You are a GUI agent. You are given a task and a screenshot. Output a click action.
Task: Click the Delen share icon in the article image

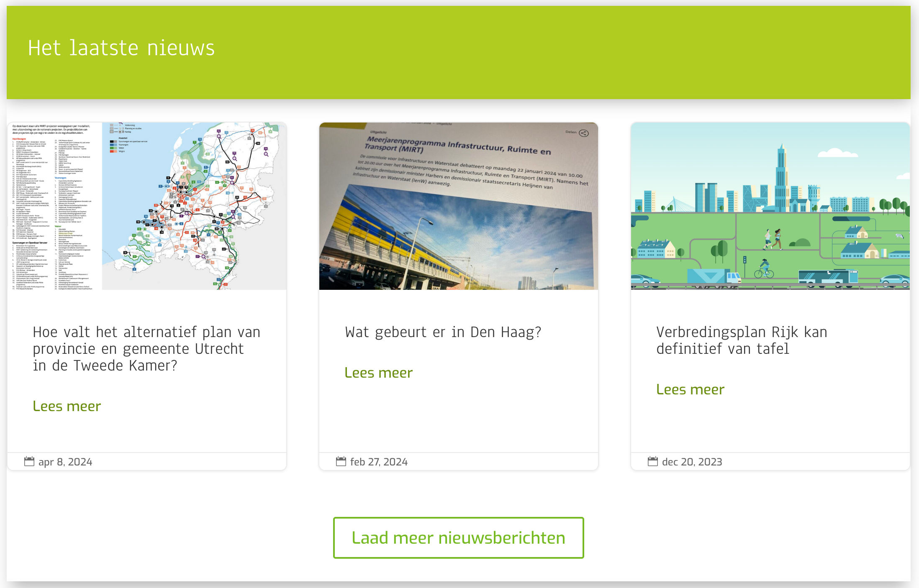pyautogui.click(x=584, y=133)
